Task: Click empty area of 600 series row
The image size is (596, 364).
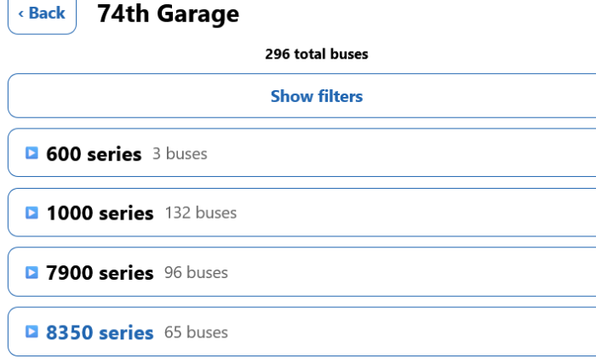Action: (x=399, y=152)
